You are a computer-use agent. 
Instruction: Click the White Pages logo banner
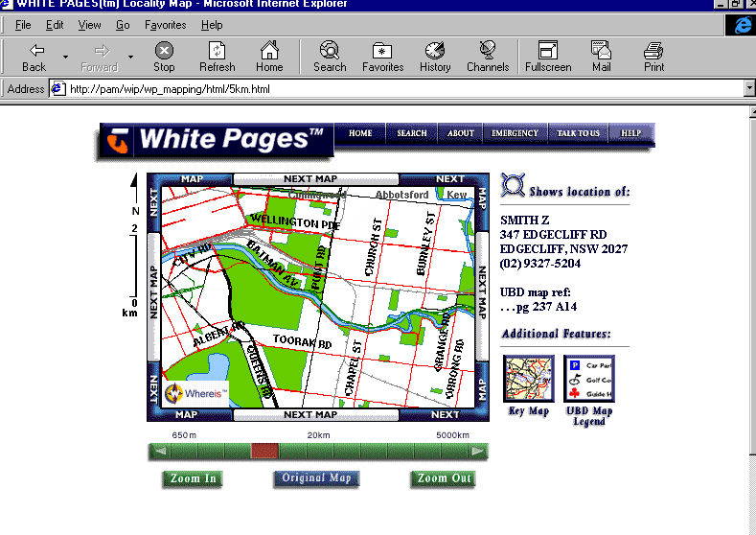coord(216,140)
